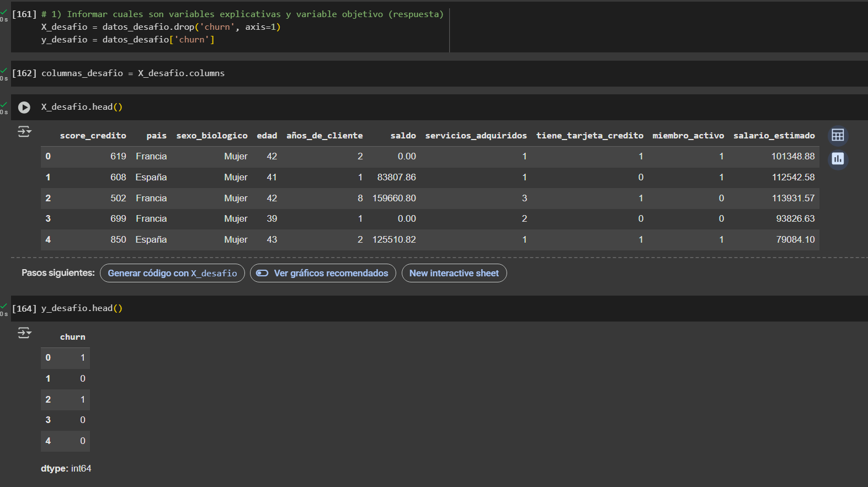Select score value 850
This screenshot has width=868, height=487.
coord(118,240)
